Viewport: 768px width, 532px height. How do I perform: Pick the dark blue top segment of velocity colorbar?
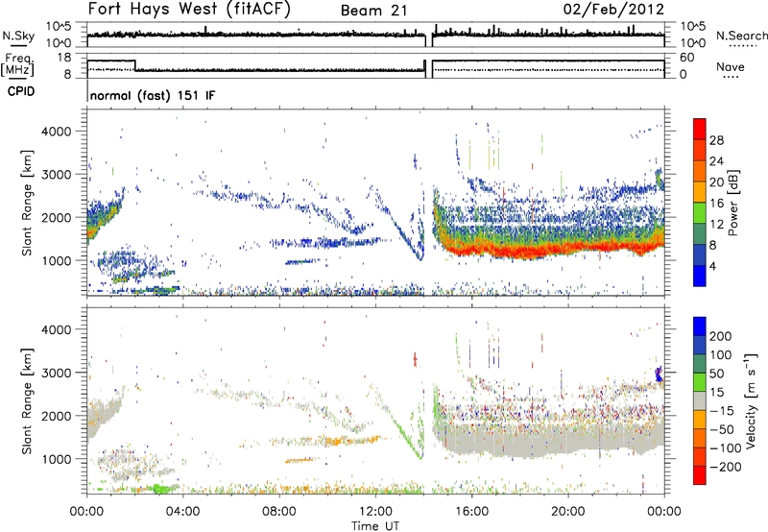coord(700,326)
